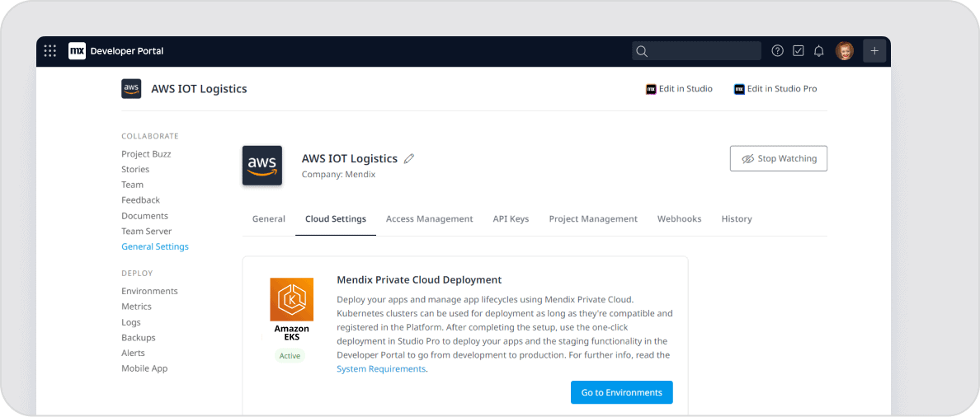Viewport: 980px width, 417px height.
Task: Click the System Requirements link
Action: pyautogui.click(x=381, y=369)
